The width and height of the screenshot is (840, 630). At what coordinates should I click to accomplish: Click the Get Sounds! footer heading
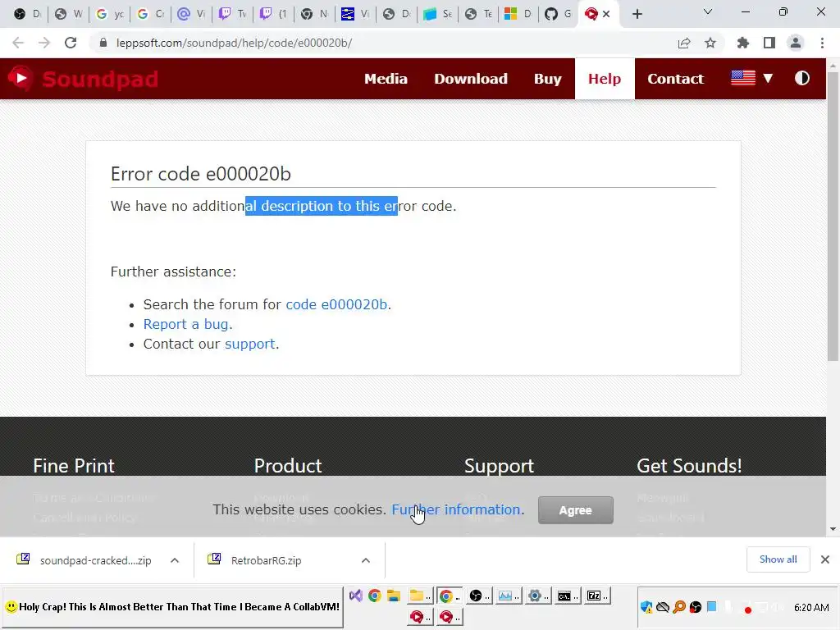click(x=689, y=466)
